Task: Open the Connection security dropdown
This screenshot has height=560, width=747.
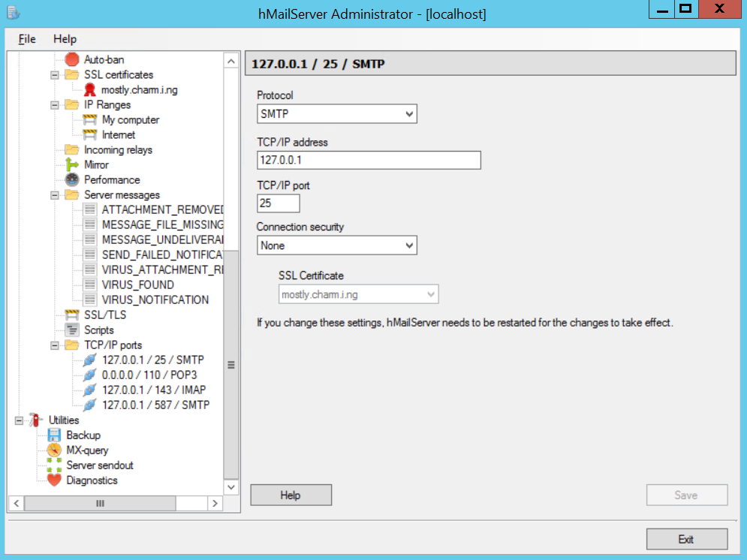Action: point(337,245)
